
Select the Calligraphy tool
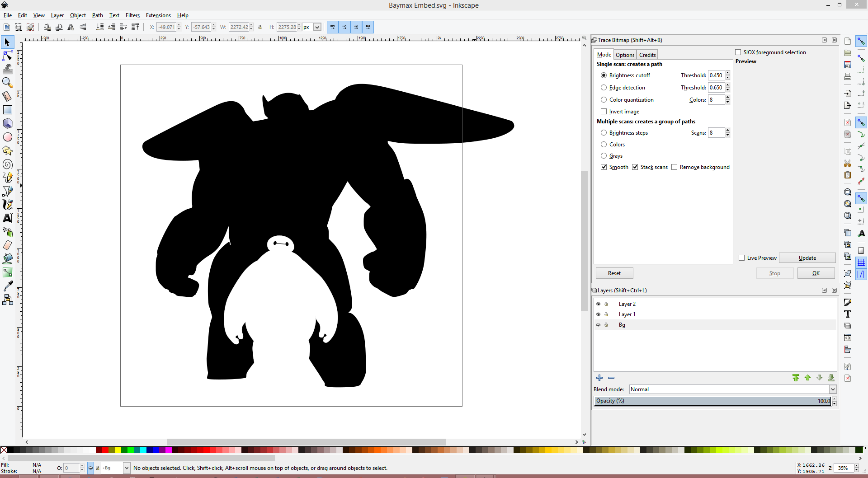click(7, 205)
